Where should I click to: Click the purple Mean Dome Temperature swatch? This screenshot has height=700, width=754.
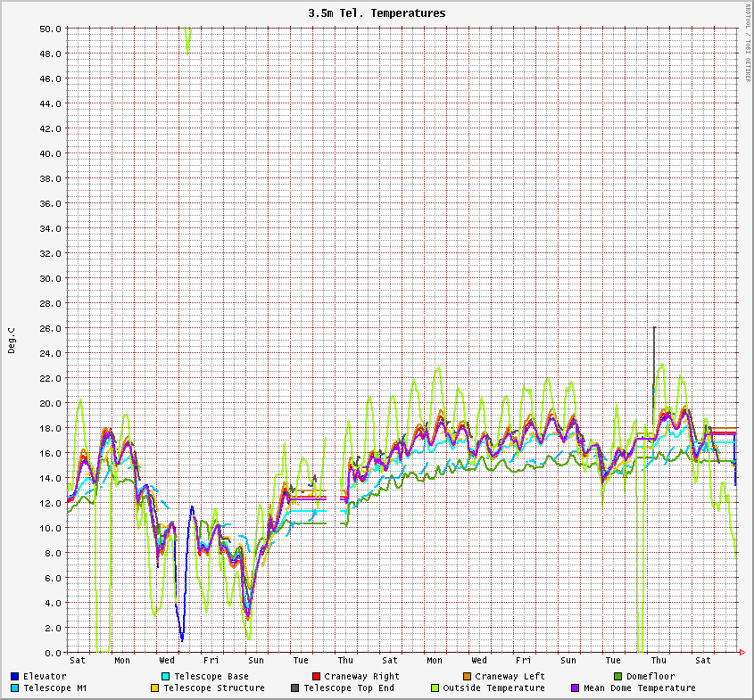[575, 688]
